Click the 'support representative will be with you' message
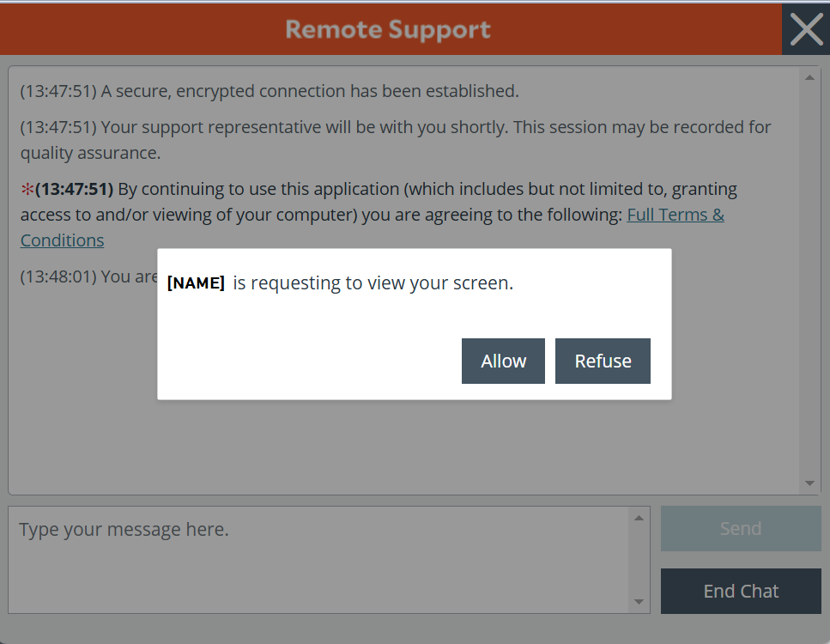Viewport: 830px width, 644px height. tap(395, 127)
